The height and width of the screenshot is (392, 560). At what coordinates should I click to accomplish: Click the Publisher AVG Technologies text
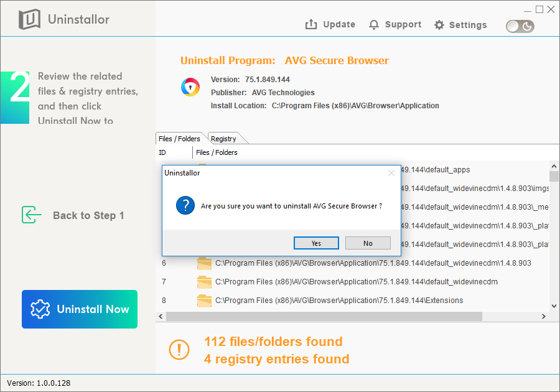[x=263, y=93]
